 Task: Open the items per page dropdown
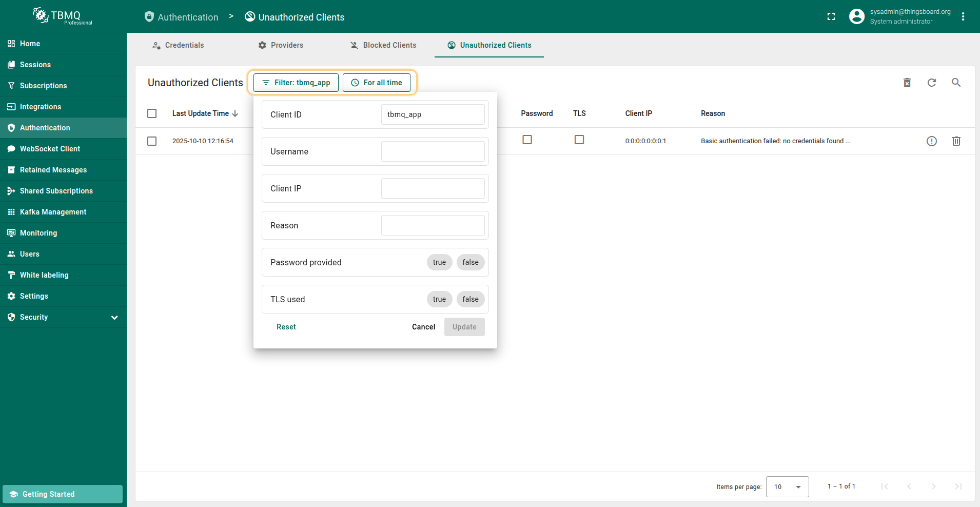click(x=787, y=486)
